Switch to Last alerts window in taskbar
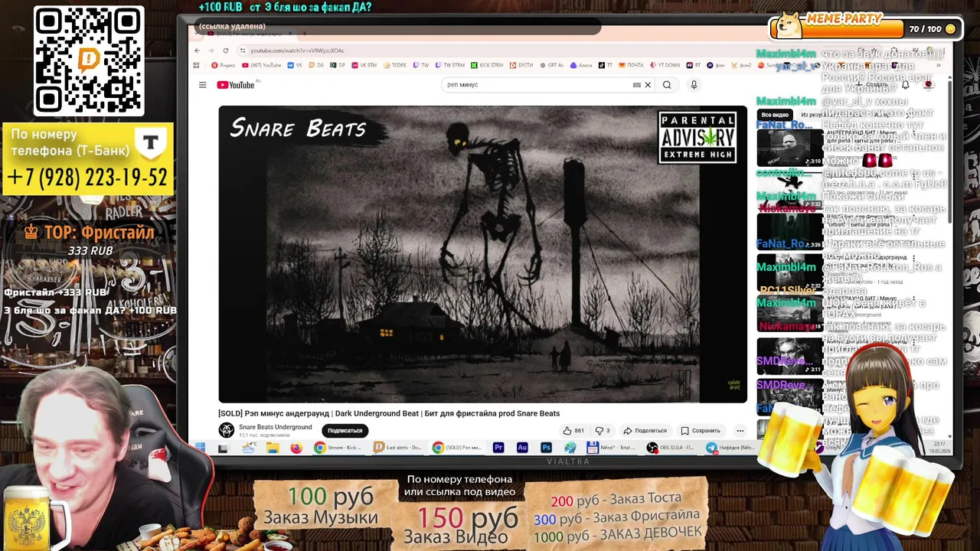980x551 pixels. click(397, 448)
